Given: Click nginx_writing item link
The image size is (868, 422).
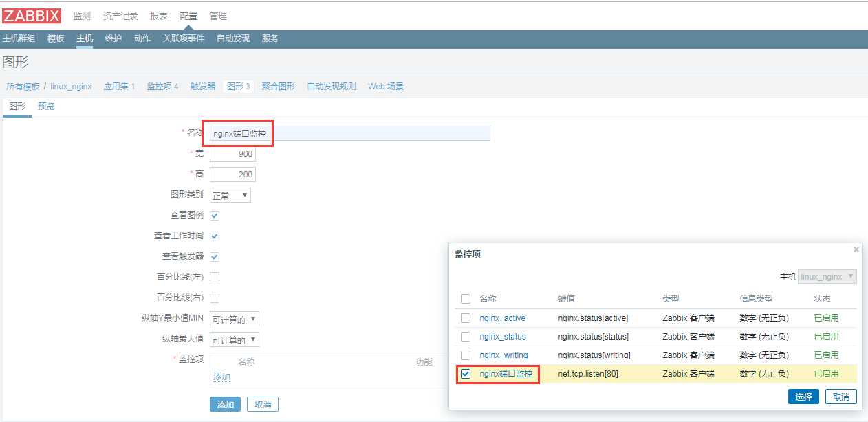Looking at the screenshot, I should pyautogui.click(x=504, y=355).
